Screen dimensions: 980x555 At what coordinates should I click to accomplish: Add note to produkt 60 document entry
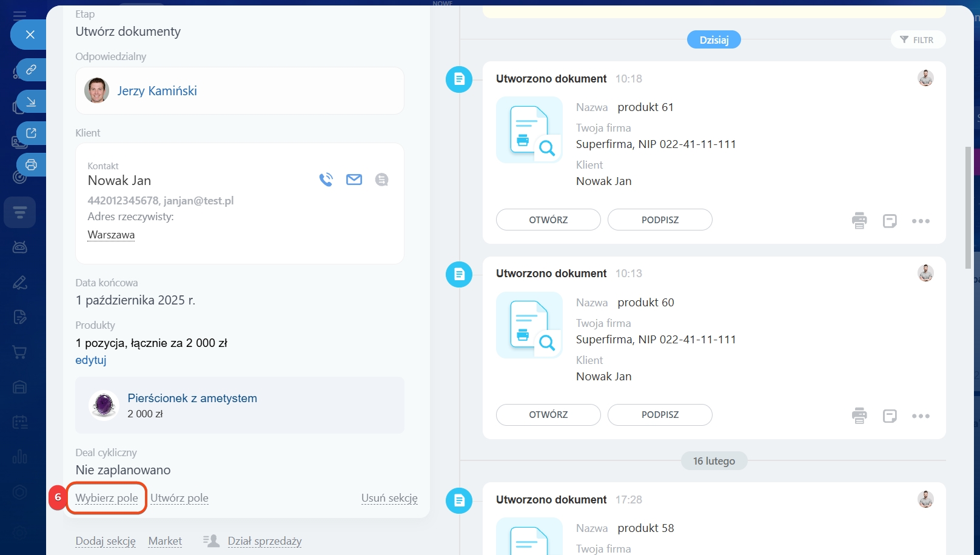pos(890,415)
